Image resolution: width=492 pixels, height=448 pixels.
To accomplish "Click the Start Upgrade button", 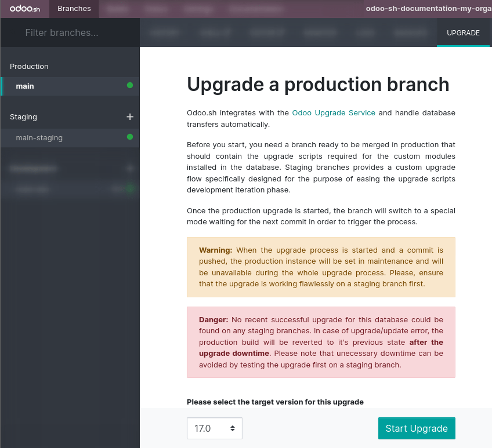I will coord(417,428).
